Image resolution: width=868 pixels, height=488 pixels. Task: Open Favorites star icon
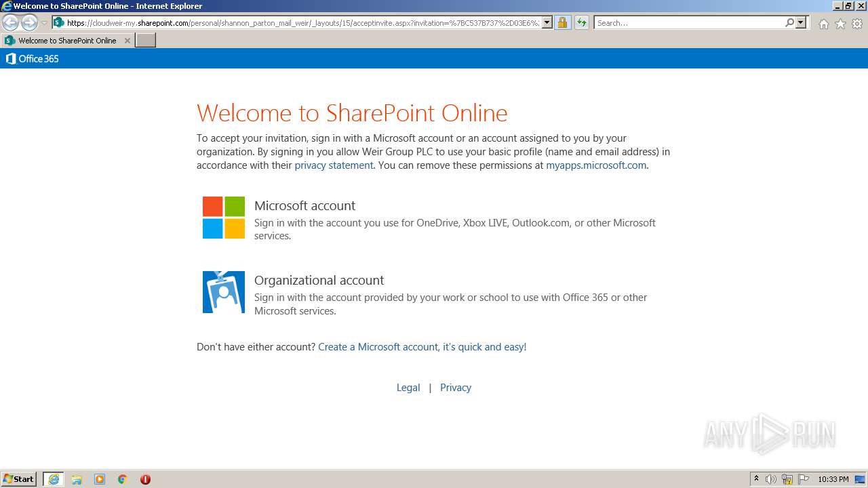coord(840,24)
